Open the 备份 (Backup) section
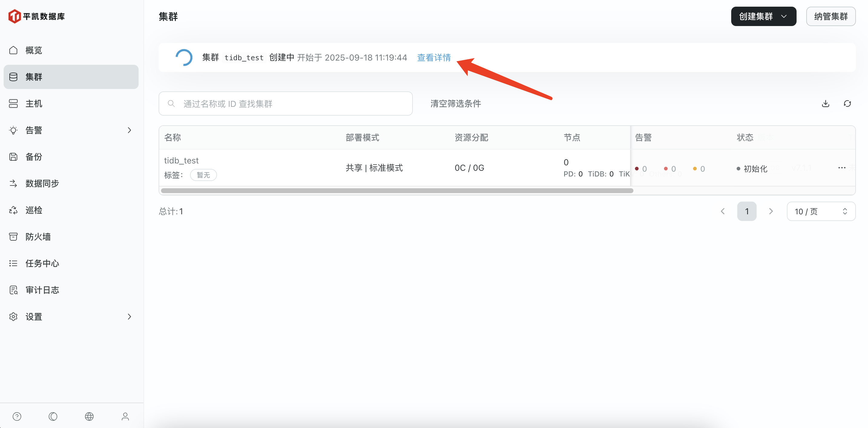This screenshot has width=868, height=428. 33,156
